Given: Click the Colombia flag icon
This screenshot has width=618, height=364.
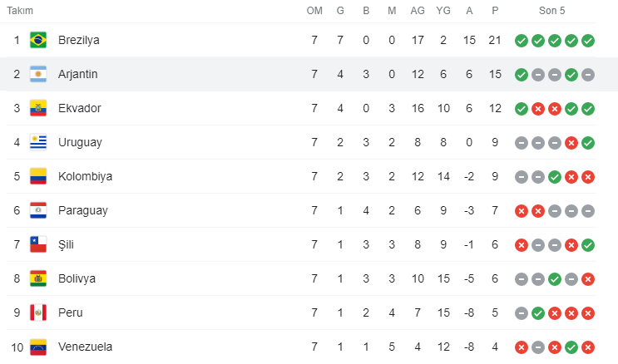Looking at the screenshot, I should (x=38, y=176).
